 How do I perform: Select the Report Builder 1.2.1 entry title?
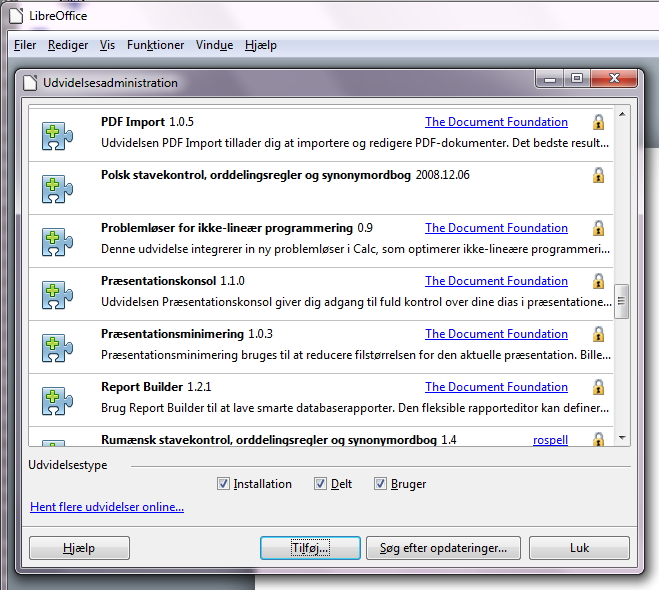(156, 387)
